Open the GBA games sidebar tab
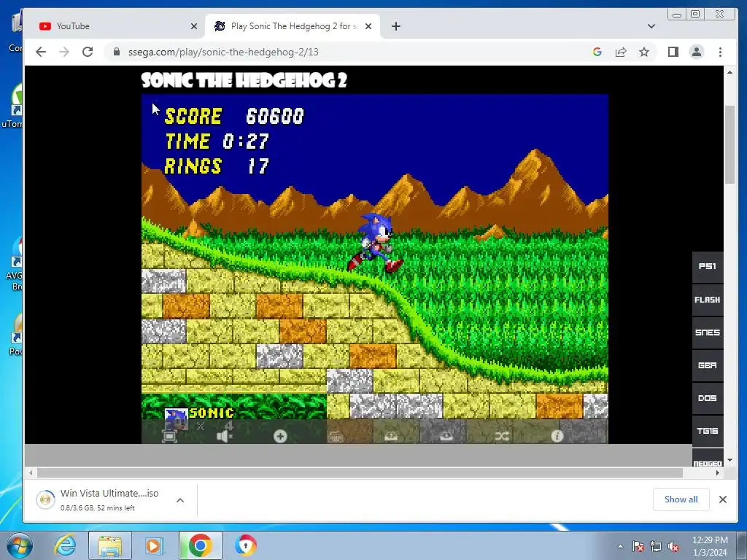747x560 pixels. tap(708, 365)
